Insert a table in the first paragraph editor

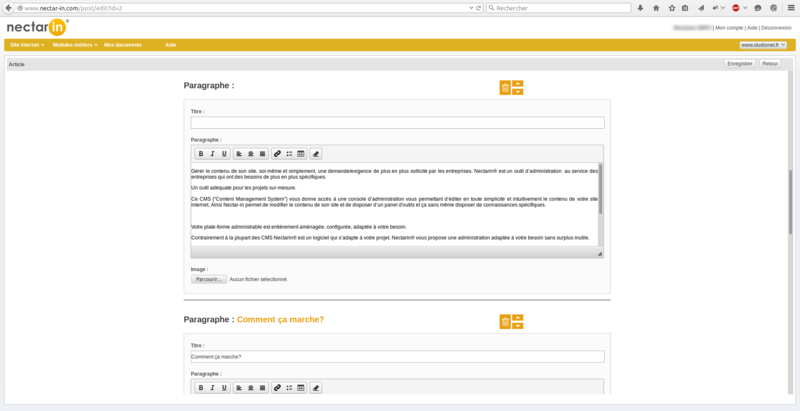click(301, 153)
